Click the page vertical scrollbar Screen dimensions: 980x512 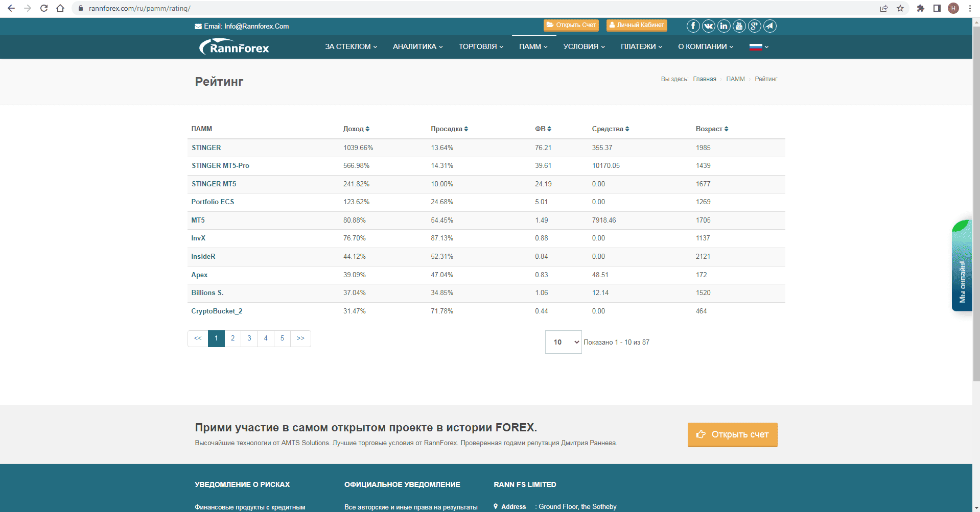(x=976, y=204)
